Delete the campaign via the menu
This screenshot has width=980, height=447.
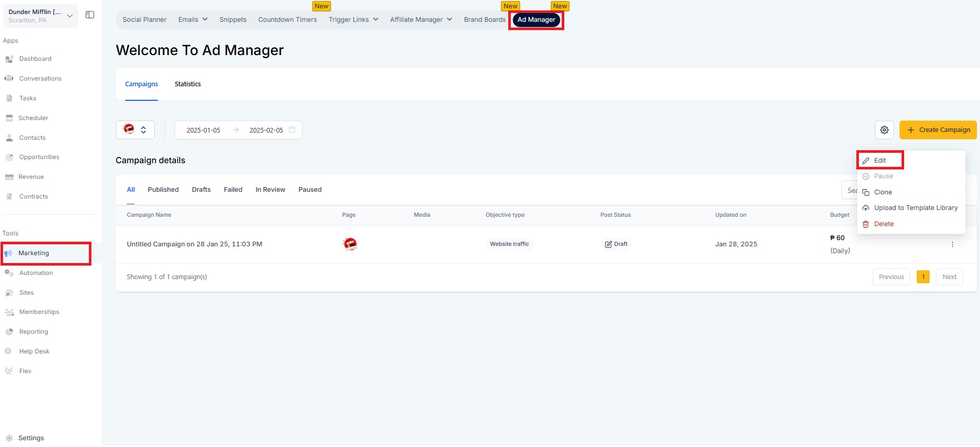(884, 224)
